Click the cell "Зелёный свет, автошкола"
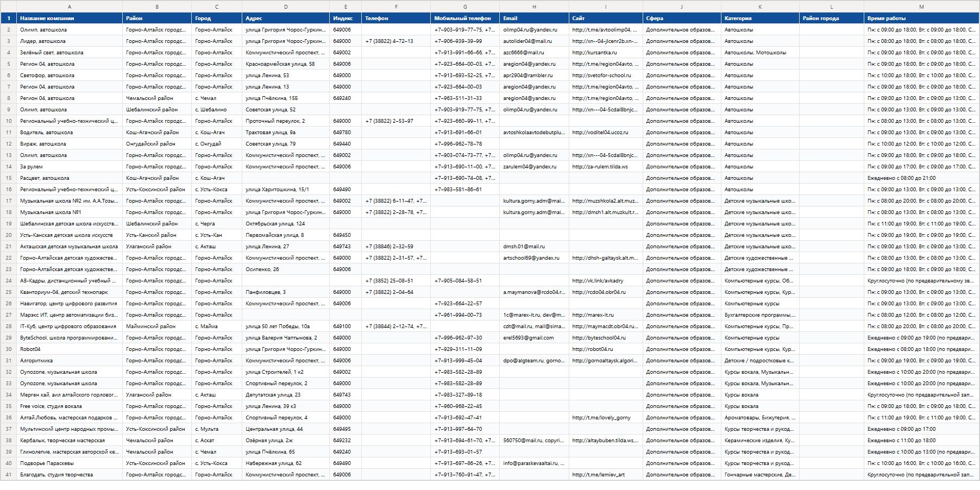 (70, 53)
